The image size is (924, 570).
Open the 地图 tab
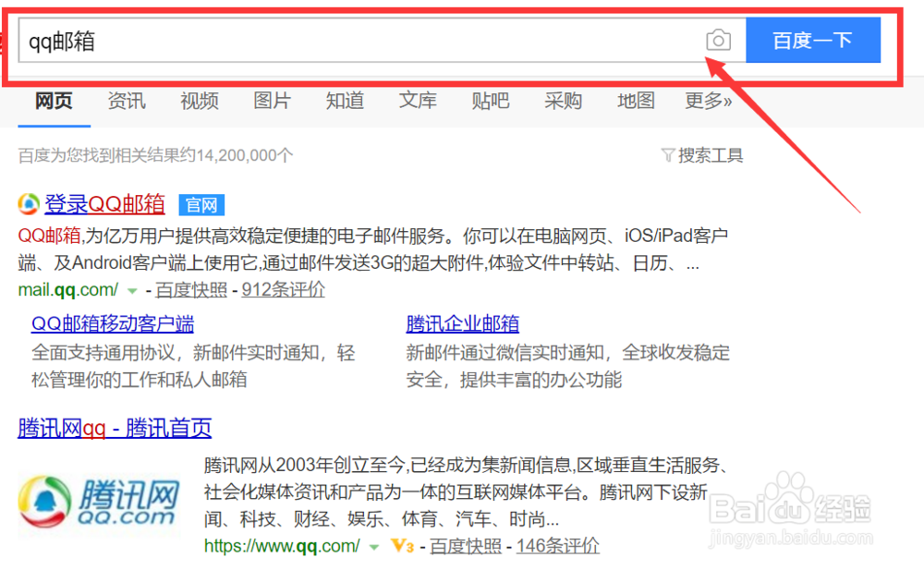(x=636, y=101)
